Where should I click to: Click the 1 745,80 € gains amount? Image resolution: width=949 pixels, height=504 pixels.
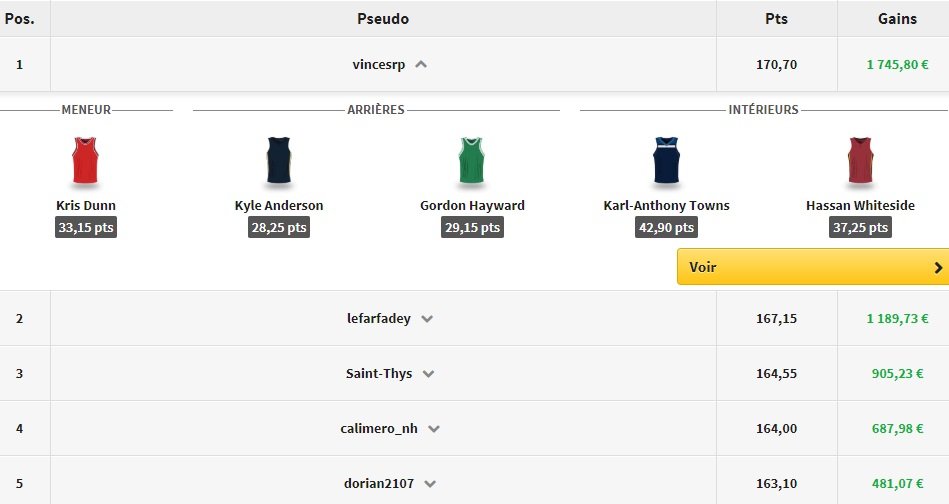[x=897, y=65]
